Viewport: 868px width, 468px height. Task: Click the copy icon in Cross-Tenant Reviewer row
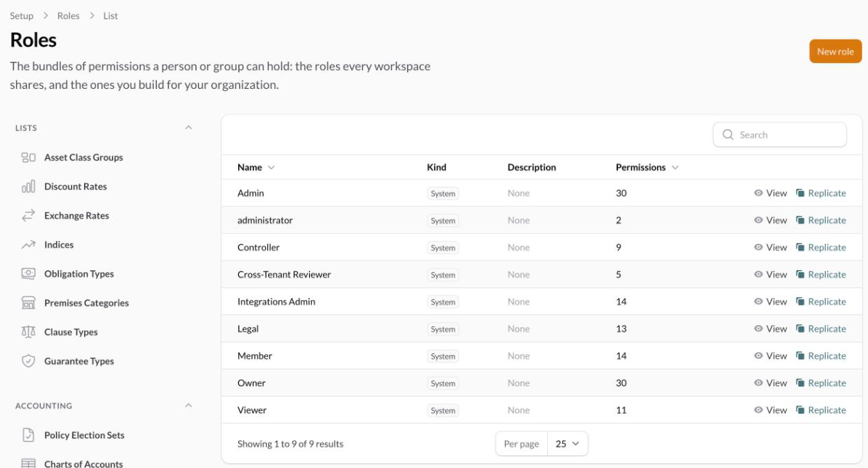[800, 274]
